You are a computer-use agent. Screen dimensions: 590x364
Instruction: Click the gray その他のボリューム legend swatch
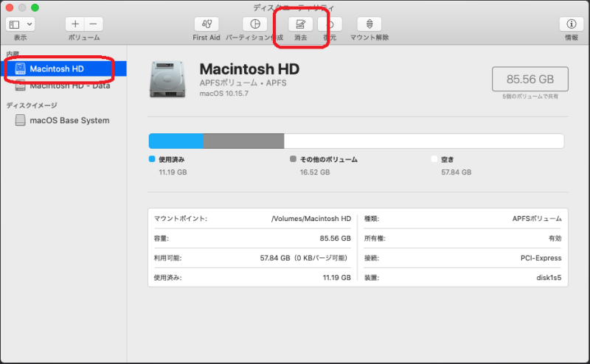293,159
